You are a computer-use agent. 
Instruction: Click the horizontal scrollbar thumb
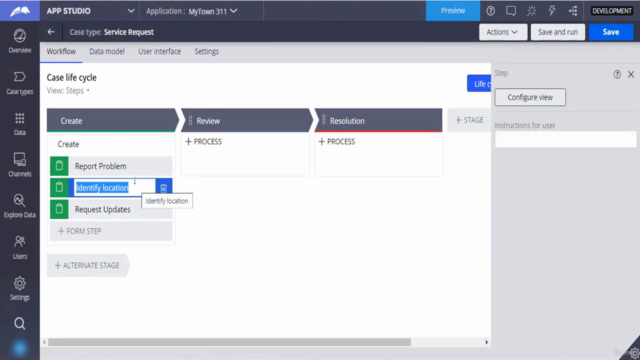tap(229, 342)
